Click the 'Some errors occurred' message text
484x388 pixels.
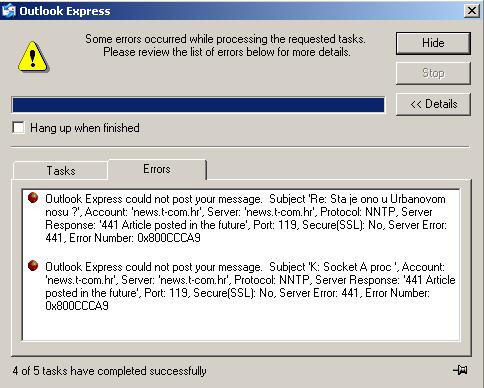point(226,45)
